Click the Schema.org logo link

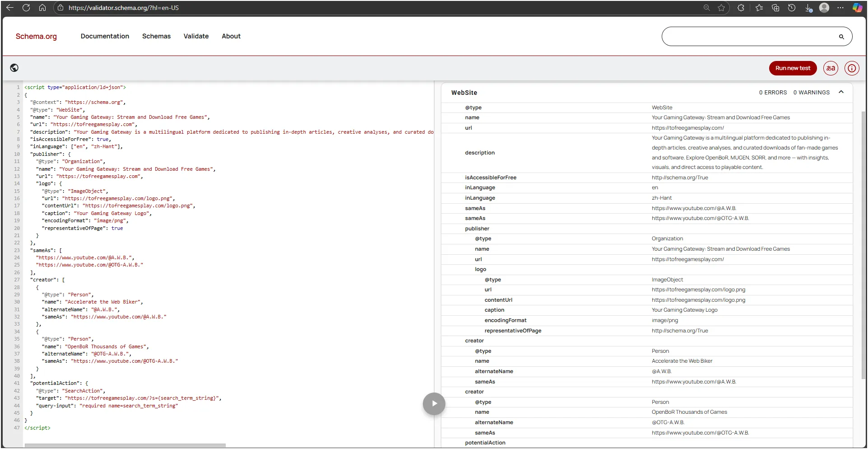pyautogui.click(x=37, y=37)
